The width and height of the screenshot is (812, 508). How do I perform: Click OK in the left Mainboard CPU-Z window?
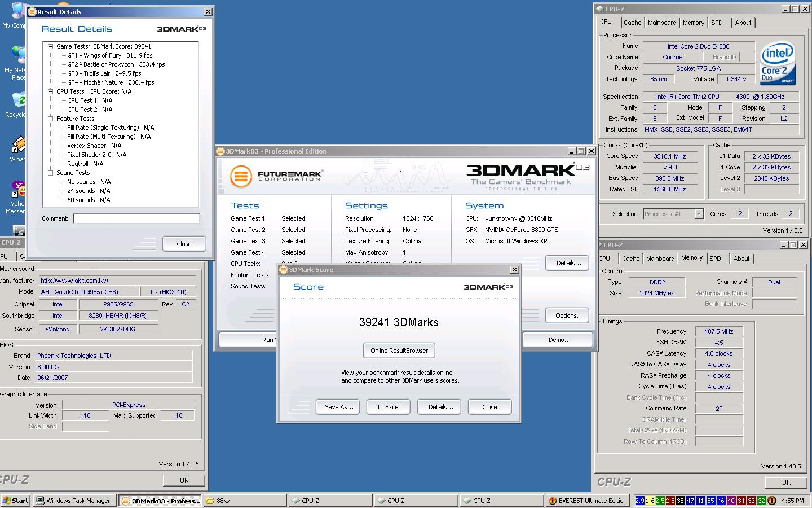pos(184,480)
